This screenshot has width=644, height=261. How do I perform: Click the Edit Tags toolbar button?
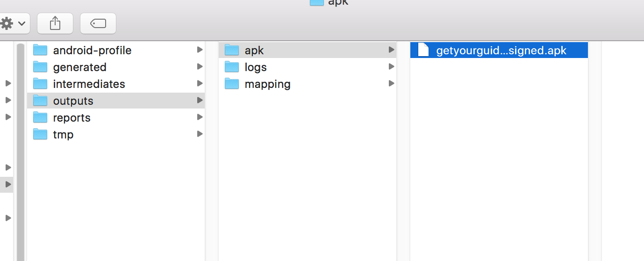[x=98, y=23]
